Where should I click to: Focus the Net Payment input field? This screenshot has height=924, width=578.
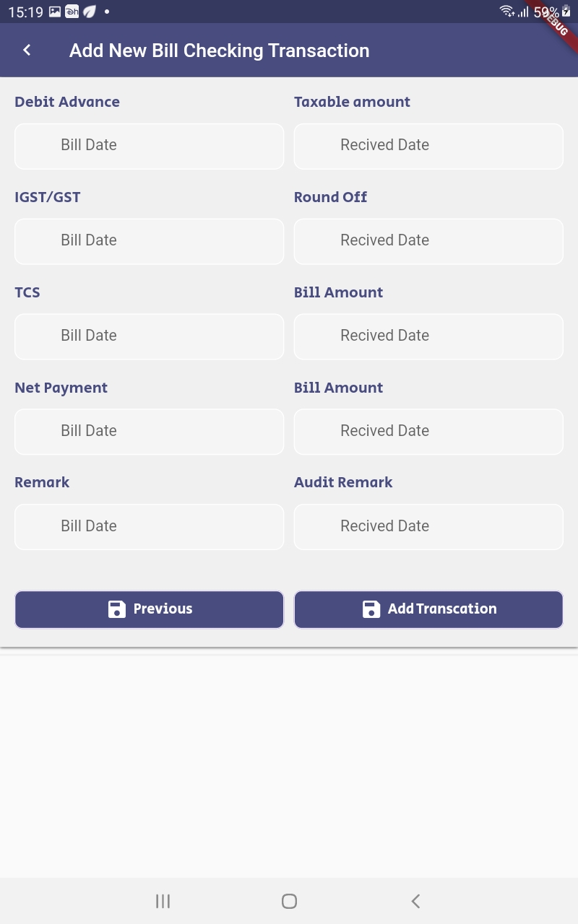pyautogui.click(x=150, y=432)
